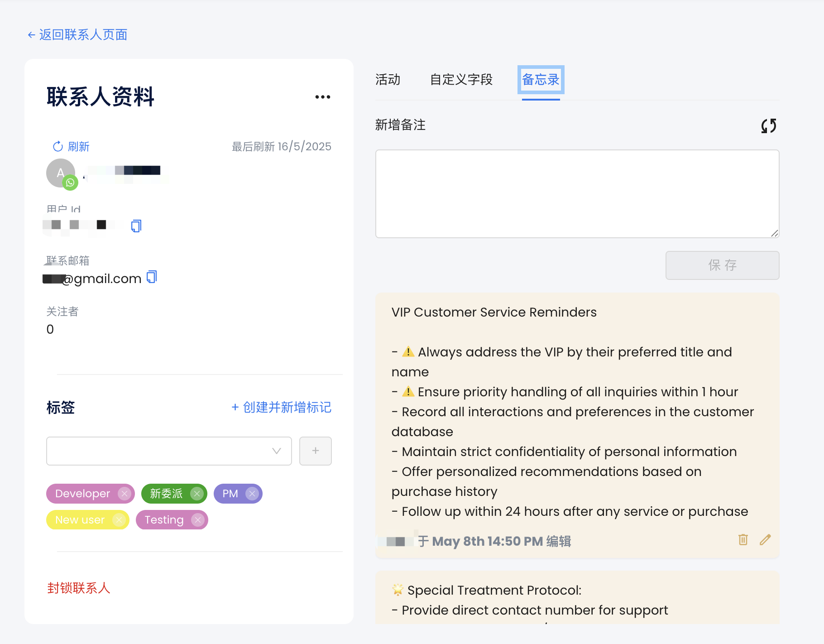Edit the VIP Customer Service Reminders note
This screenshot has width=824, height=644.
click(765, 539)
